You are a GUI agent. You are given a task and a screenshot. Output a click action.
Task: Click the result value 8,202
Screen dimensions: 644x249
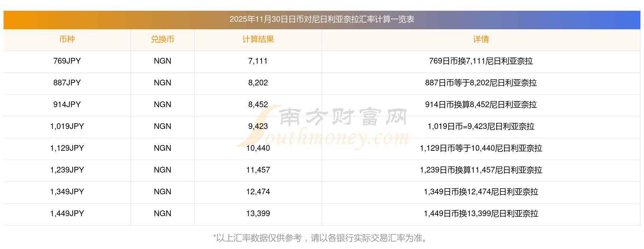258,83
